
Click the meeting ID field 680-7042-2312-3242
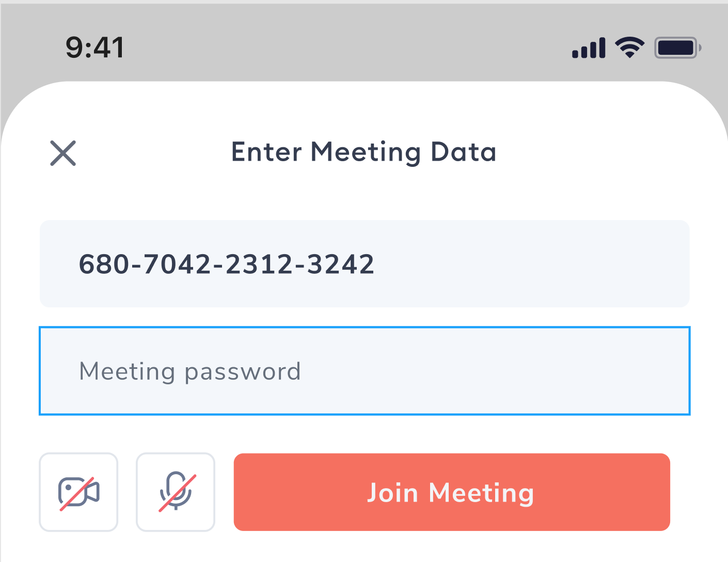coord(365,264)
